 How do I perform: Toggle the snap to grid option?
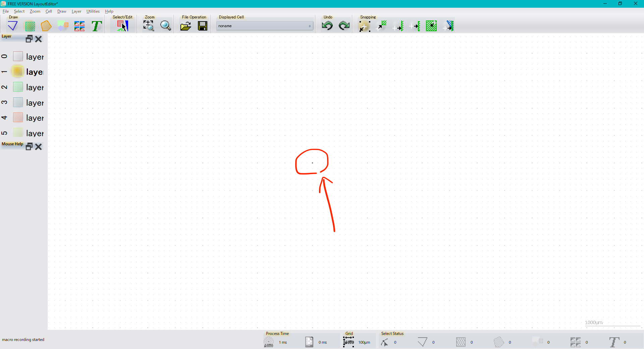pos(364,26)
